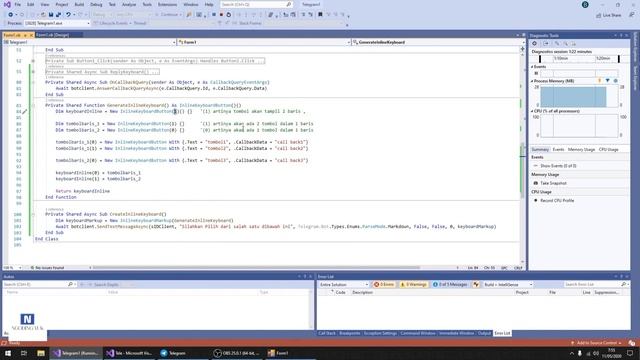Viewport: 640px width, 360px height.
Task: Collapse the GenerateInlineKeyboard function outline
Action: 33,105
